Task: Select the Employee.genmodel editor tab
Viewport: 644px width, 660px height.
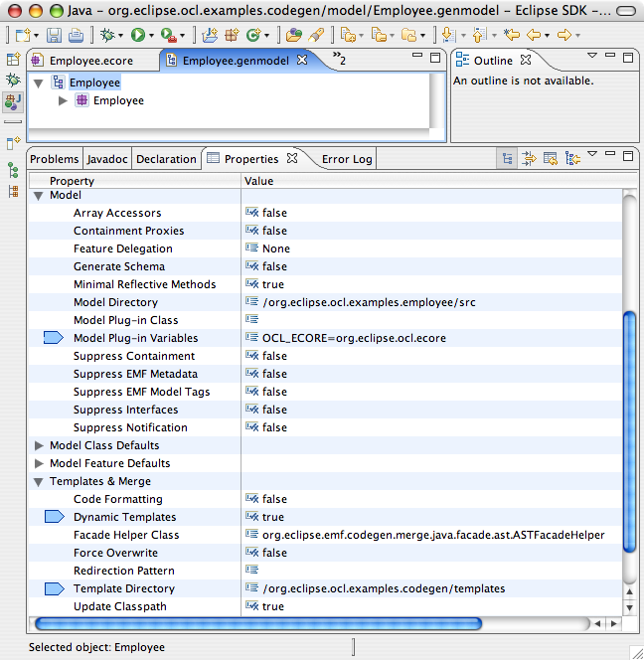Action: click(x=236, y=61)
